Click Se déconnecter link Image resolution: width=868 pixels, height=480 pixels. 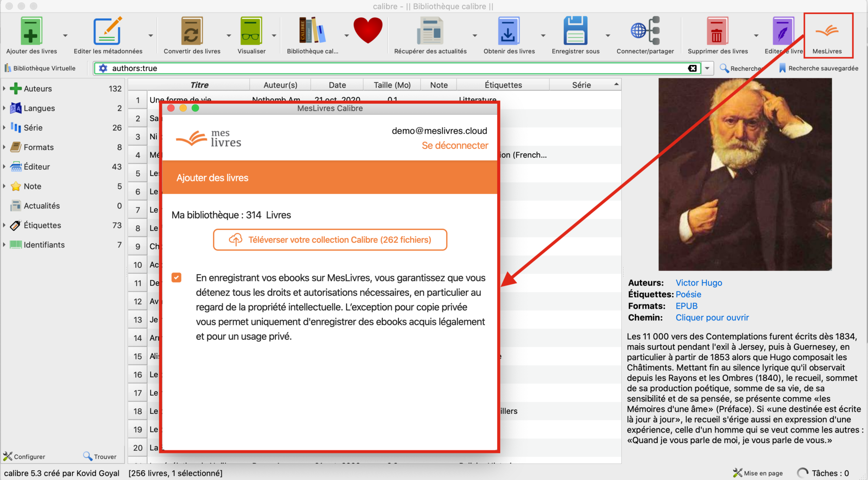pyautogui.click(x=455, y=145)
